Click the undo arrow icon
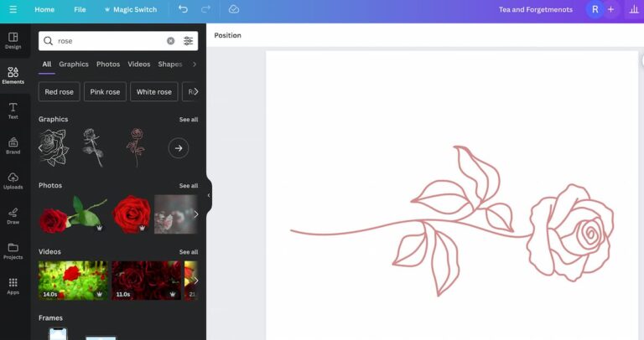The image size is (644, 340). (x=183, y=9)
